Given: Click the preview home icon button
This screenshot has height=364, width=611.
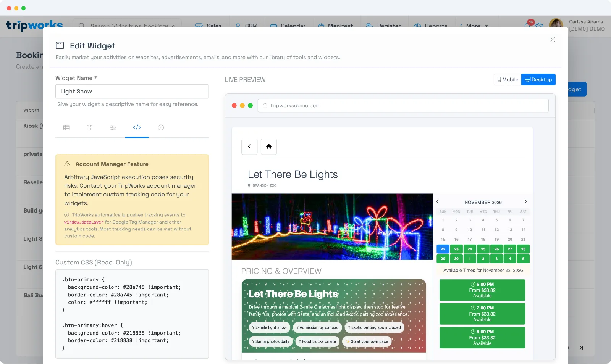Looking at the screenshot, I should click(269, 147).
